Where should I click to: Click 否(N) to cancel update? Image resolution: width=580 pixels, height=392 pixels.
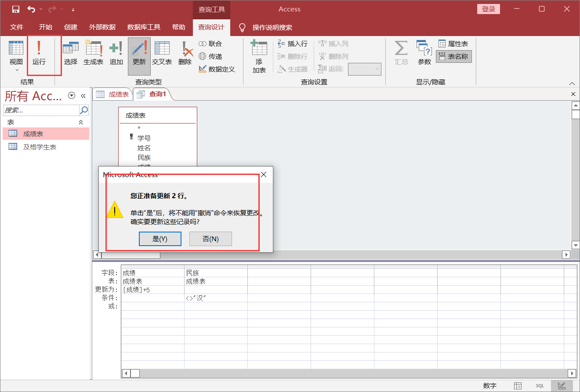pos(210,239)
